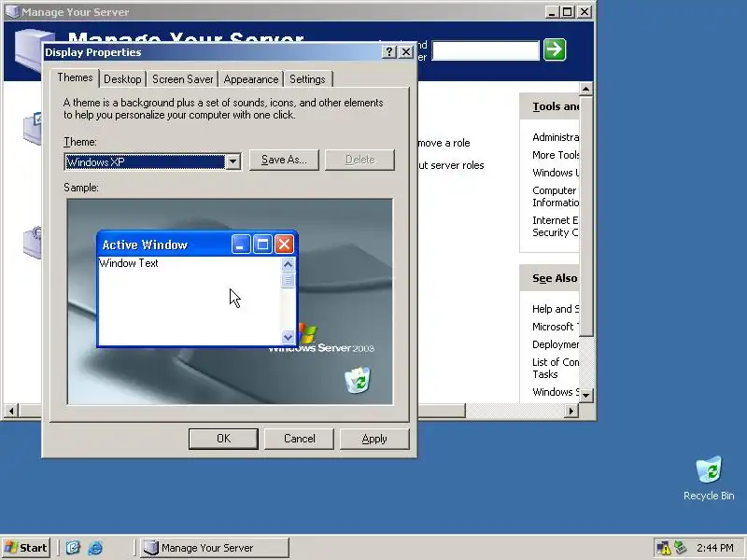This screenshot has height=560, width=747.
Task: Open the Settings tab
Action: pyautogui.click(x=307, y=79)
